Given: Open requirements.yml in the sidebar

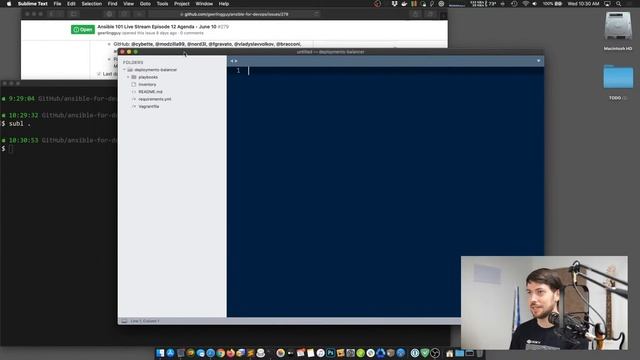Looking at the screenshot, I should [154, 99].
